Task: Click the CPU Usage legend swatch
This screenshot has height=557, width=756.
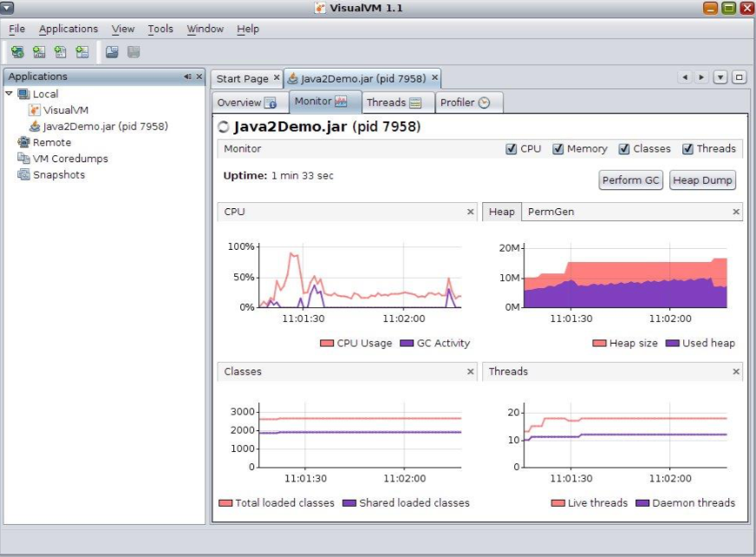Action: 327,344
